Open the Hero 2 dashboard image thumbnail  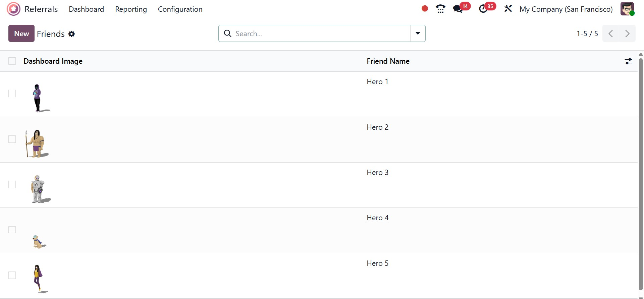(x=36, y=143)
